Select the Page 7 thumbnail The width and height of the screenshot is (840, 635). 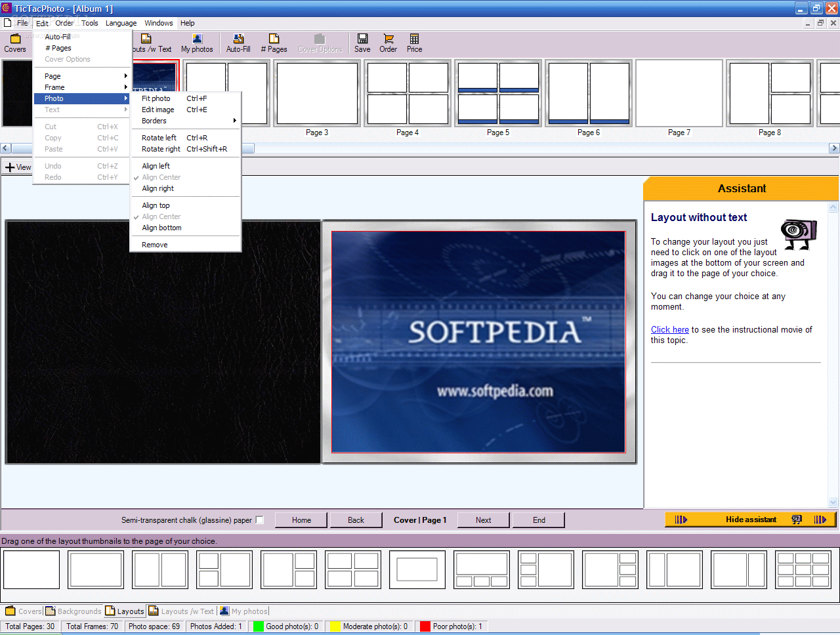pos(679,93)
